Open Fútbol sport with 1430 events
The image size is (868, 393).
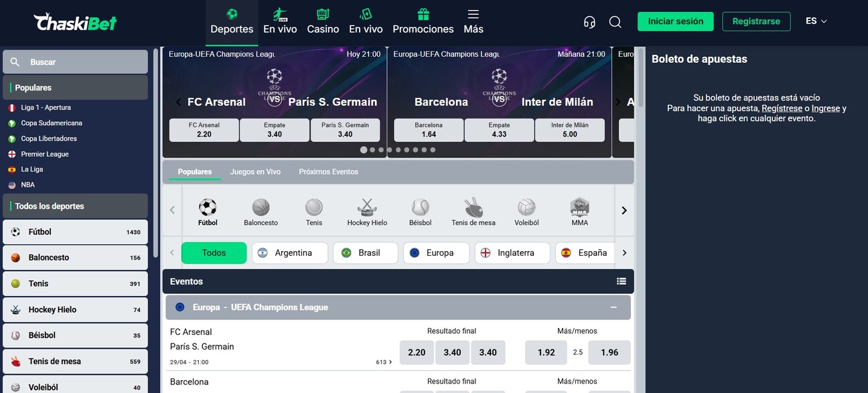[75, 232]
